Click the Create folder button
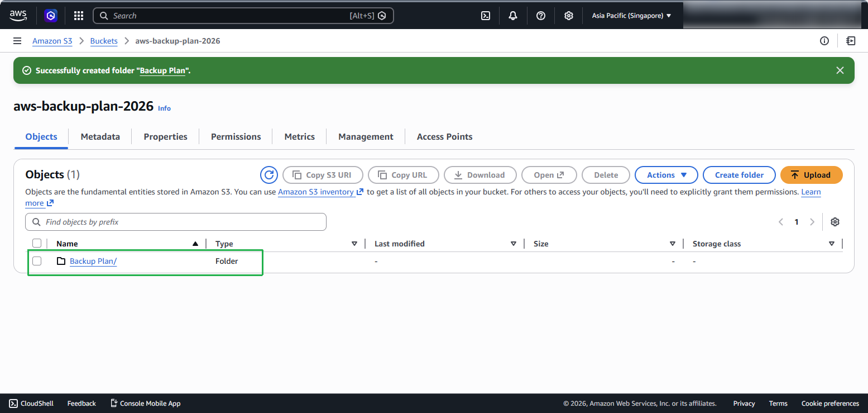Screen dimensions: 868x413 coord(739,175)
